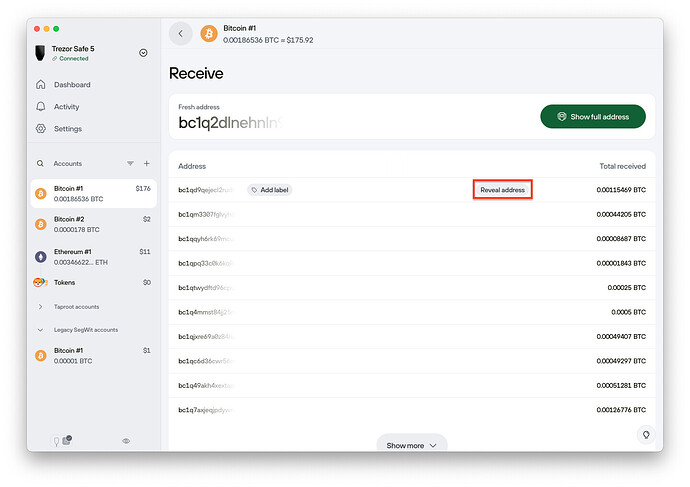Open Settings
The height and width of the screenshot is (487, 690).
(68, 128)
